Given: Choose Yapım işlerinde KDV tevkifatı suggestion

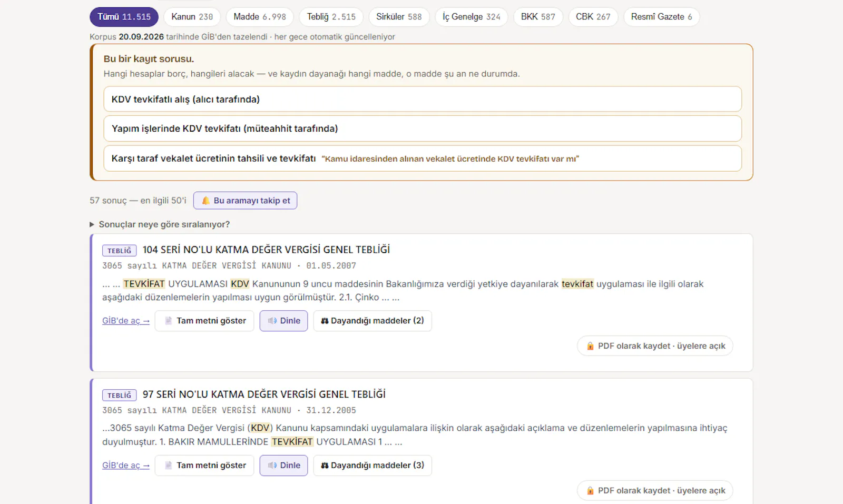Looking at the screenshot, I should (423, 129).
